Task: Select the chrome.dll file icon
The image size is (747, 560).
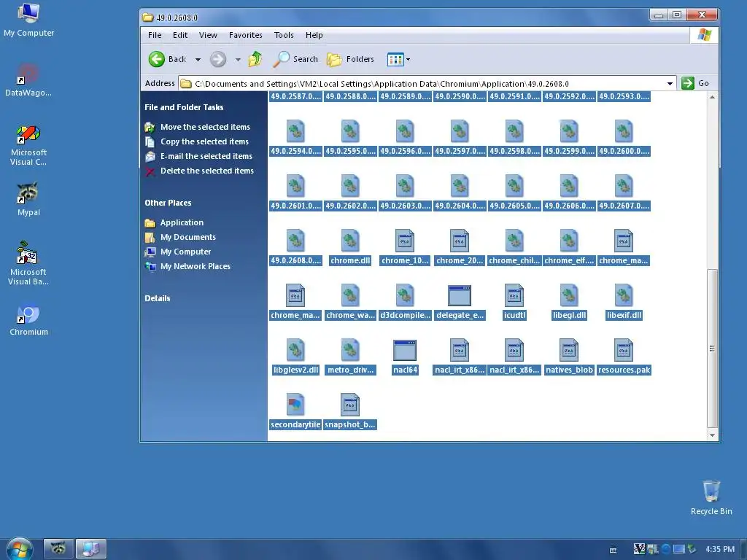Action: [x=350, y=241]
